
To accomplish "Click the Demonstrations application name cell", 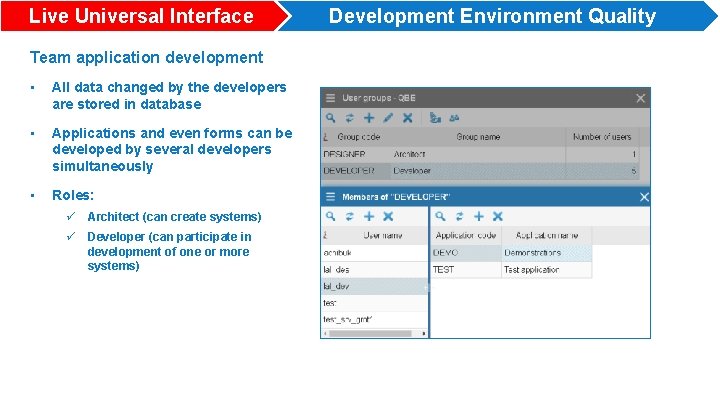I will click(x=546, y=253).
